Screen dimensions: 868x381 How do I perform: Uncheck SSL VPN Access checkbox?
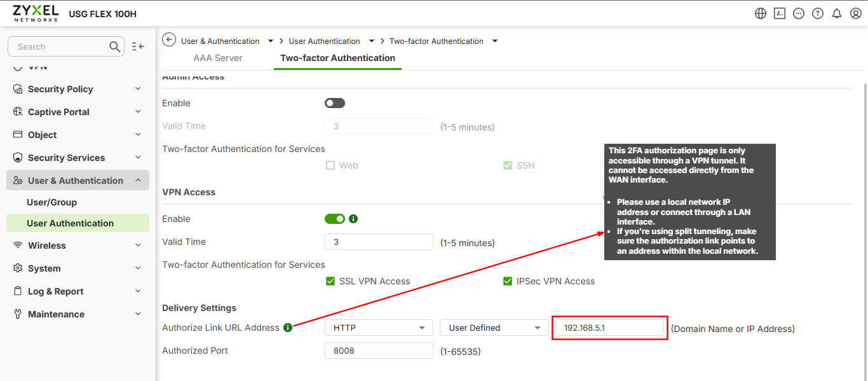click(330, 281)
